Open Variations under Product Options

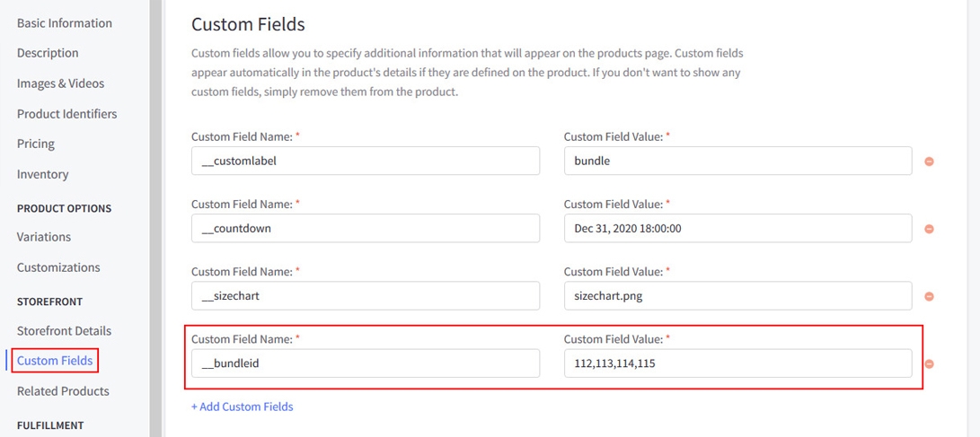pos(44,237)
